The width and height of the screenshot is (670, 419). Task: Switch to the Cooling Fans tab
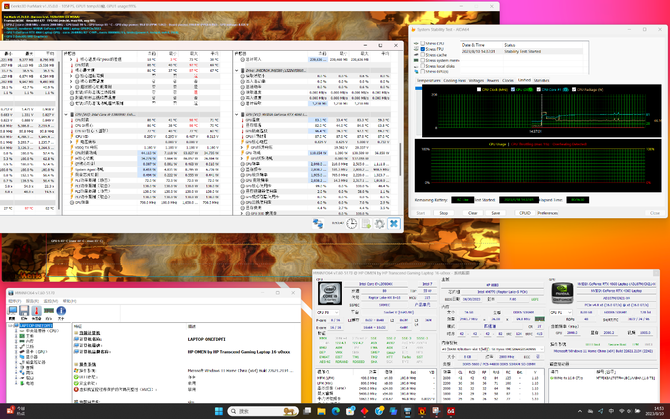[454, 80]
